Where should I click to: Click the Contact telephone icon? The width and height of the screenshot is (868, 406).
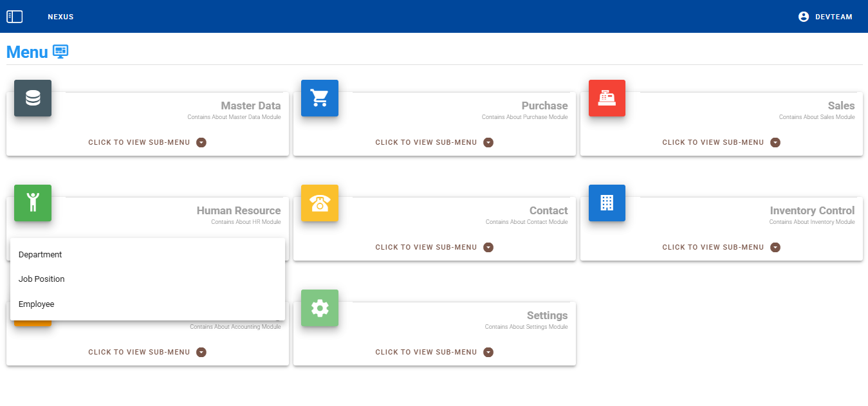[320, 203]
